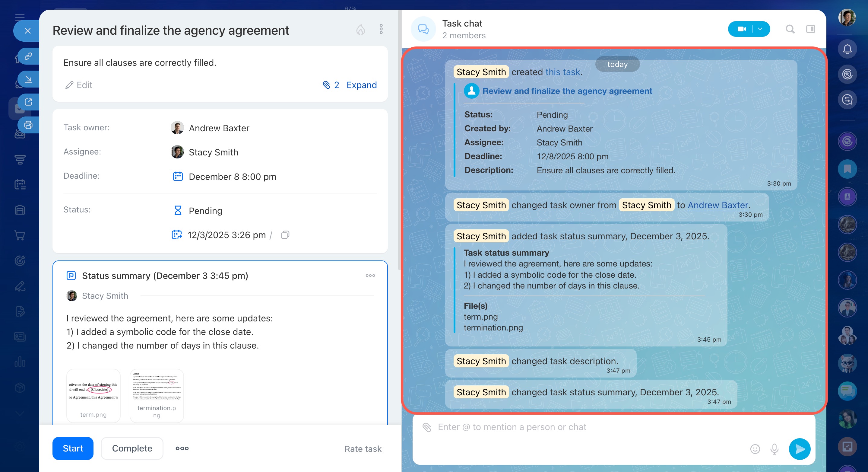Open task options three-dot menu in header
The height and width of the screenshot is (472, 868).
[381, 29]
